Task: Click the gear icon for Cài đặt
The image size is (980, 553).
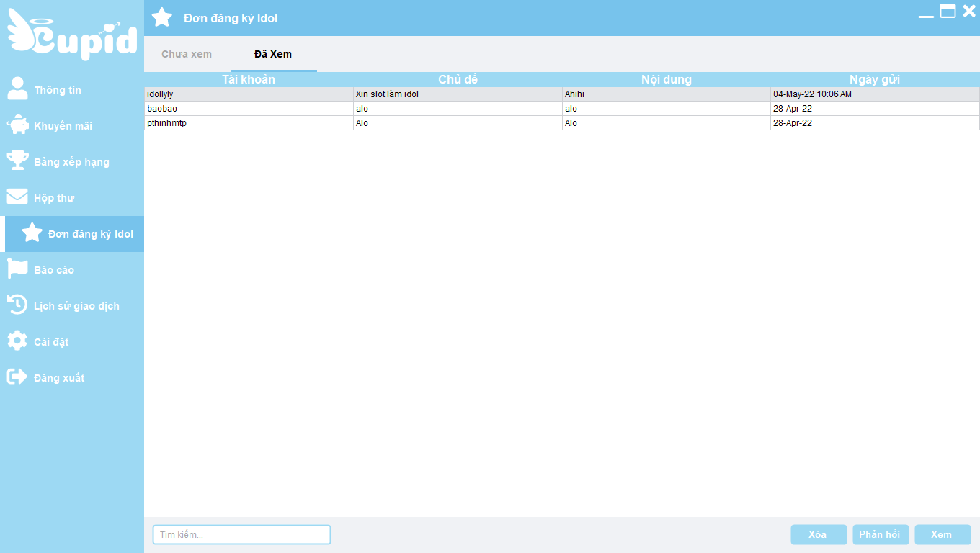Action: pos(17,341)
